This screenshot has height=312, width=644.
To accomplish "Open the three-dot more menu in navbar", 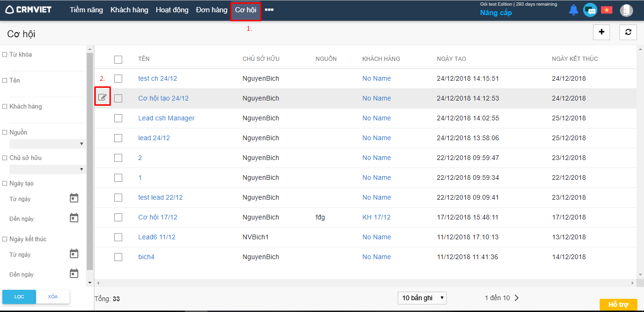I will [269, 10].
